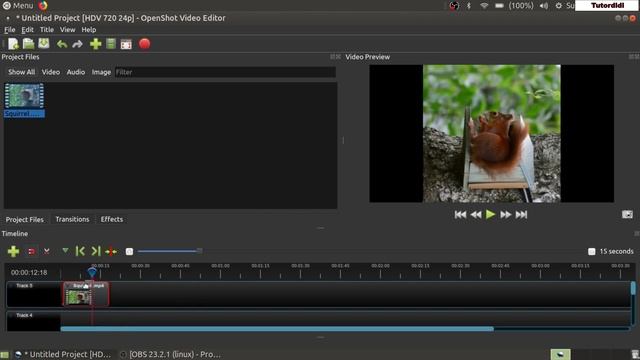Screen dimensions: 640x360
Task: Click the timeline horizontal scrollbar
Action: 277,328
